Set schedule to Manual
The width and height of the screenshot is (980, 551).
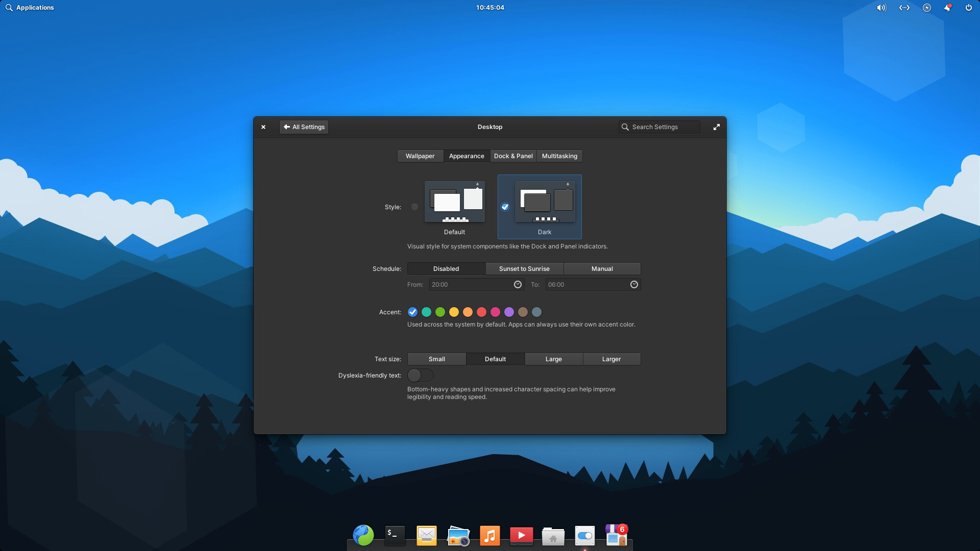pyautogui.click(x=602, y=269)
